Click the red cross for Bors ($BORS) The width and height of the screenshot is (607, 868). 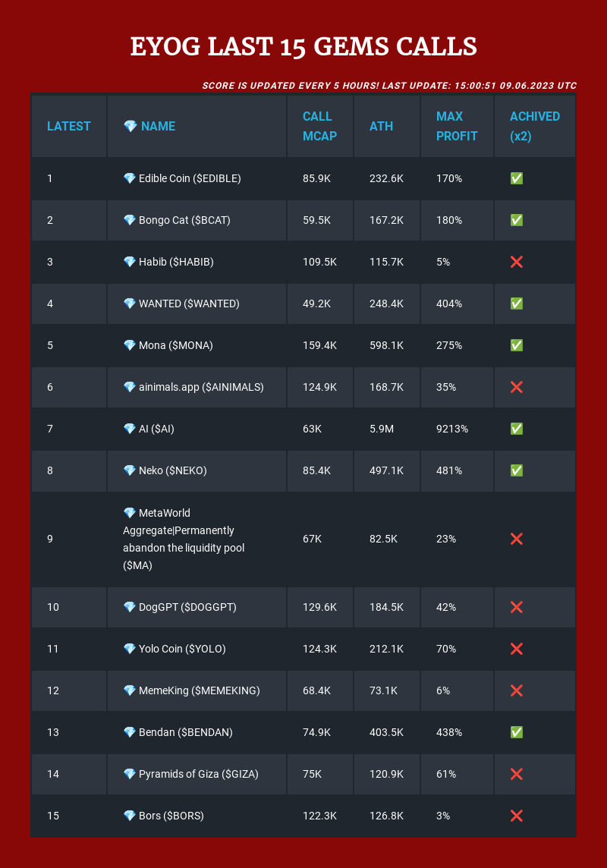516,816
